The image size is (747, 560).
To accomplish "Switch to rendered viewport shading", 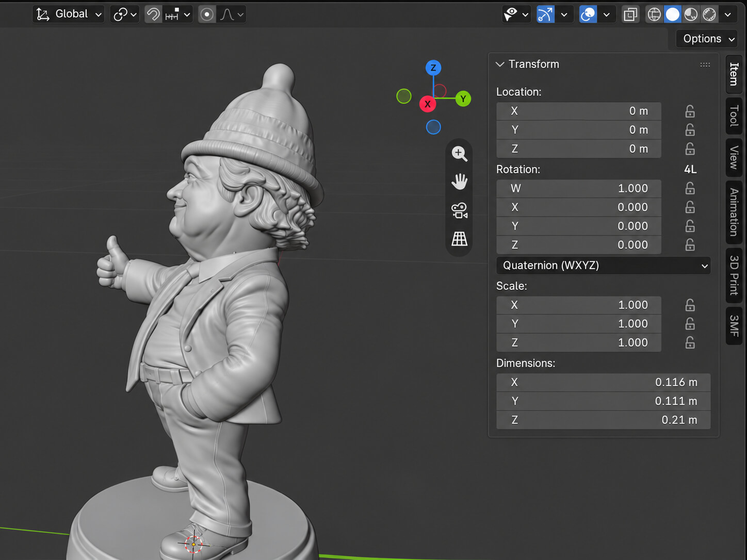I will (x=710, y=14).
